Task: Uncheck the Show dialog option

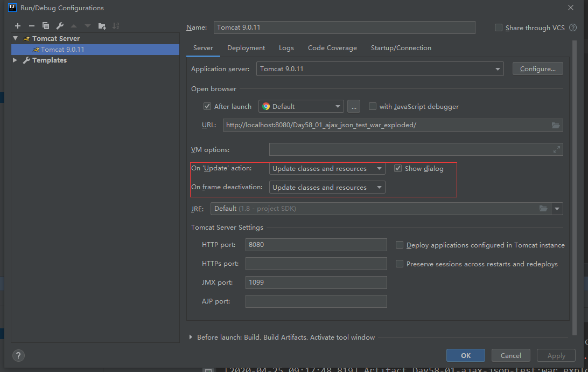Action: tap(397, 168)
